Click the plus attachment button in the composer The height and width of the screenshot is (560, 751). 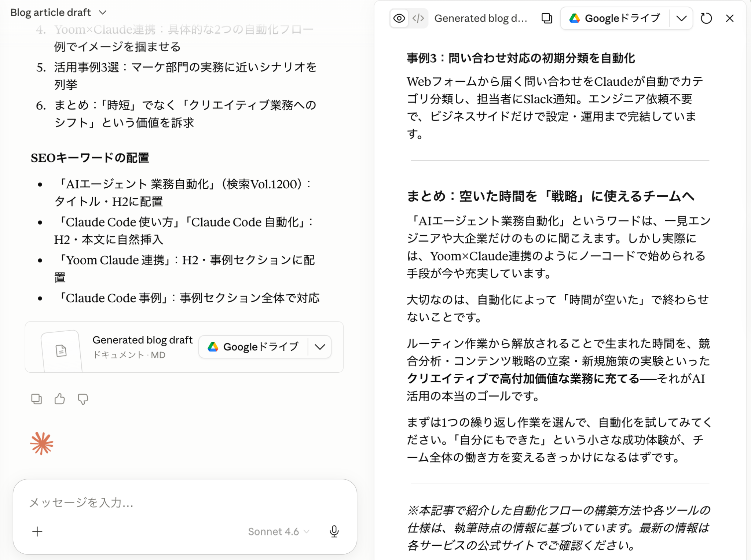click(x=37, y=531)
